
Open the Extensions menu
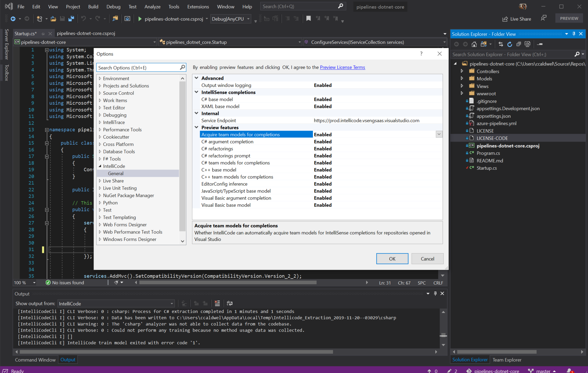(198, 7)
